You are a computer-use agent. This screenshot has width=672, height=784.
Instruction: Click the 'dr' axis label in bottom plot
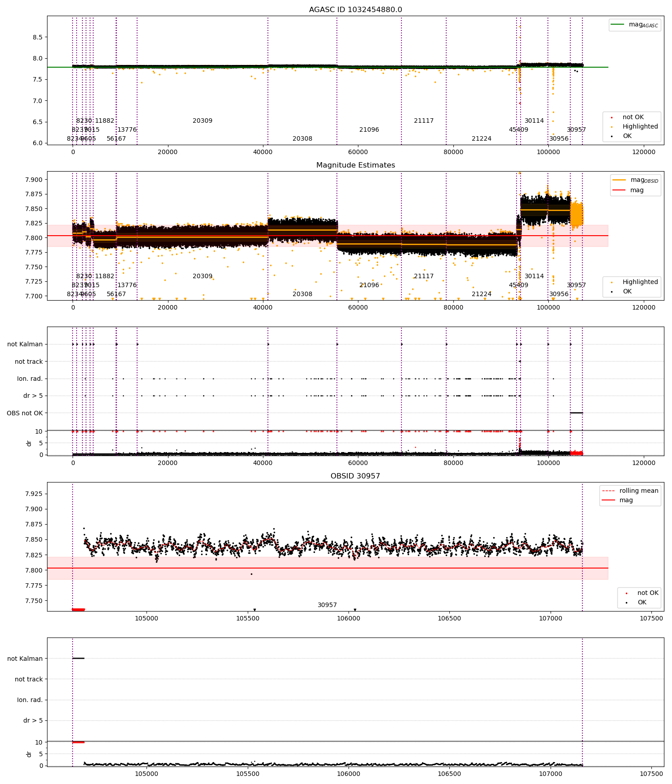click(29, 754)
